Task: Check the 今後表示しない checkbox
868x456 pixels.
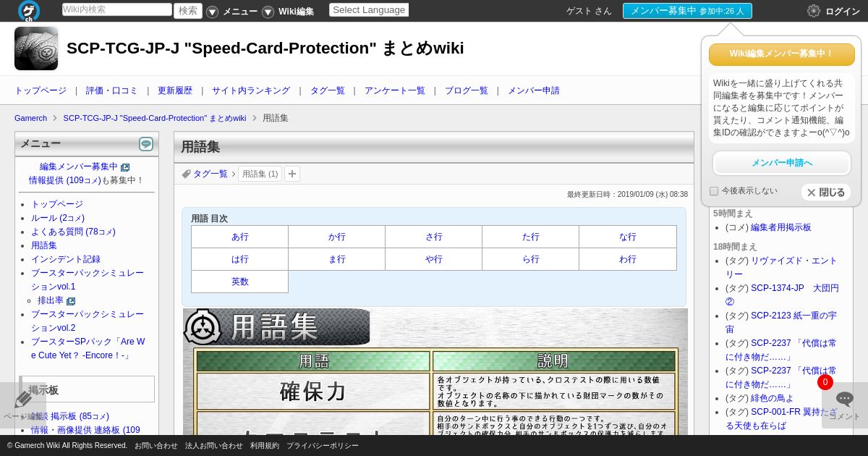Action: coord(714,191)
